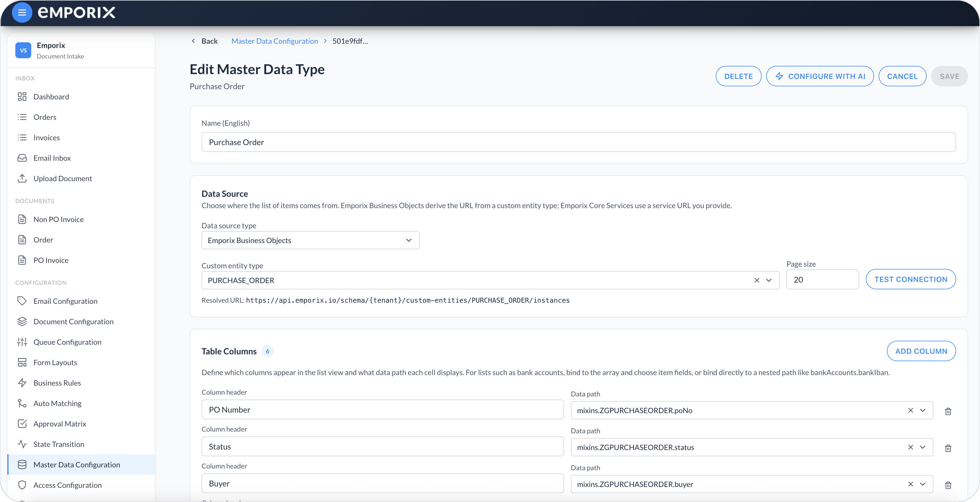Click the Email Configuration tag icon
Viewport: 980px width, 502px height.
coord(22,301)
